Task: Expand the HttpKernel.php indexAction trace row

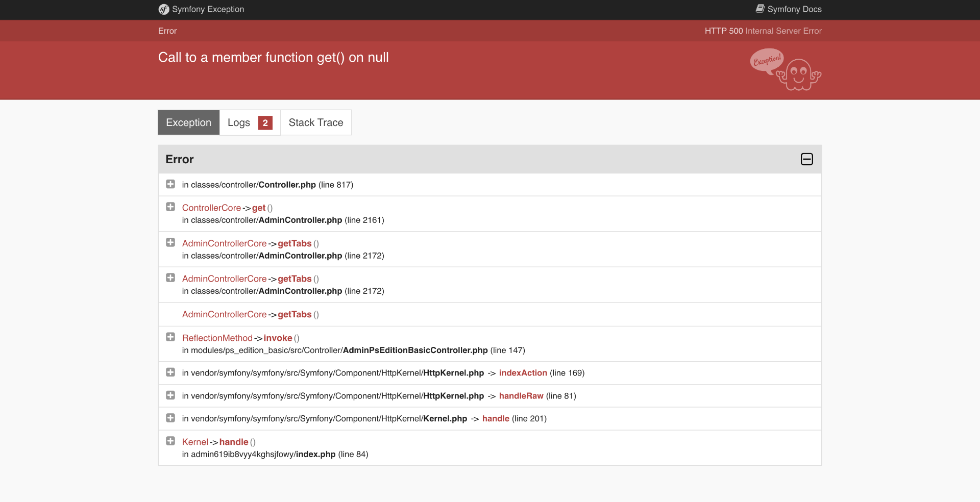Action: pos(170,372)
